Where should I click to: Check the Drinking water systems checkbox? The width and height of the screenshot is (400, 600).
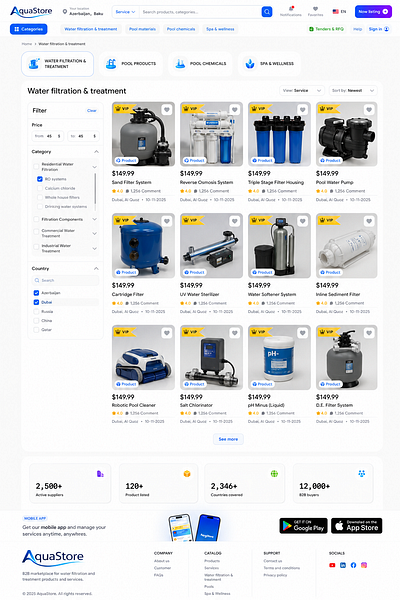[x=40, y=207]
